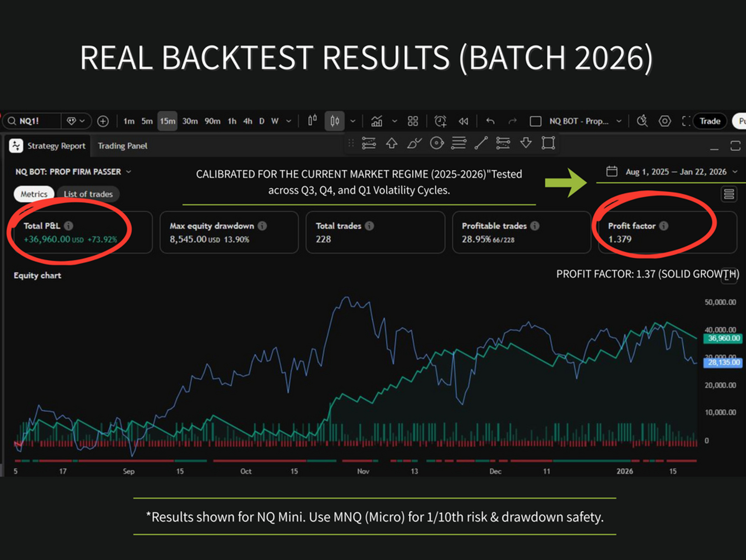Click the bars chart style icon
Image resolution: width=746 pixels, height=560 pixels.
click(x=312, y=121)
